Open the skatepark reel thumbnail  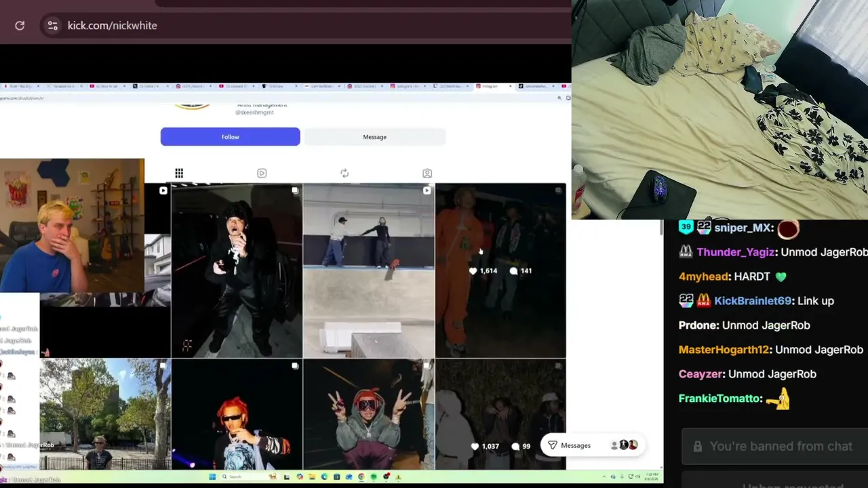[369, 270]
